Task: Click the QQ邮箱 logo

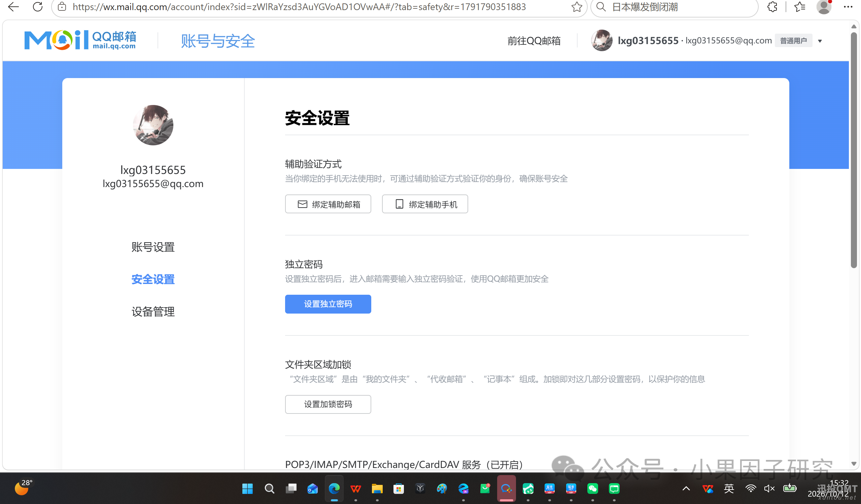Action: 80,40
